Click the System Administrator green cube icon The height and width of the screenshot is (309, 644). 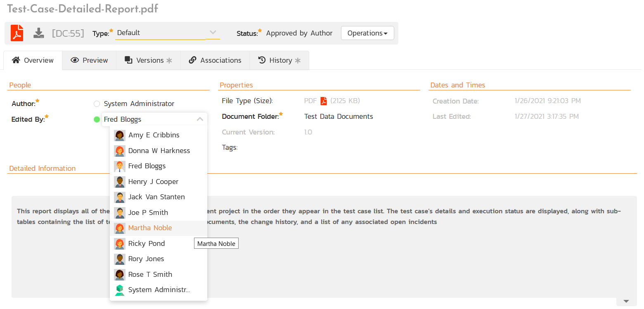click(x=120, y=290)
